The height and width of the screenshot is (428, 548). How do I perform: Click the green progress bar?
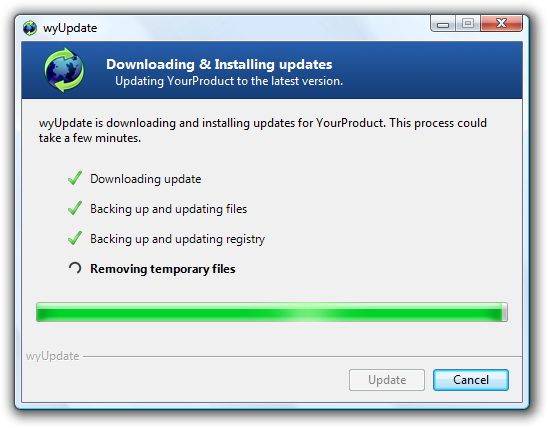(272, 312)
